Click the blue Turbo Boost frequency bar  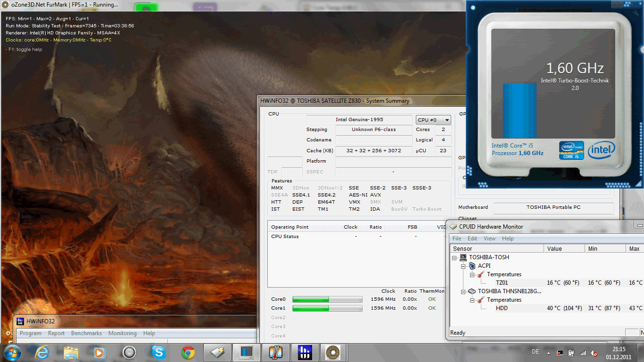click(x=520, y=111)
